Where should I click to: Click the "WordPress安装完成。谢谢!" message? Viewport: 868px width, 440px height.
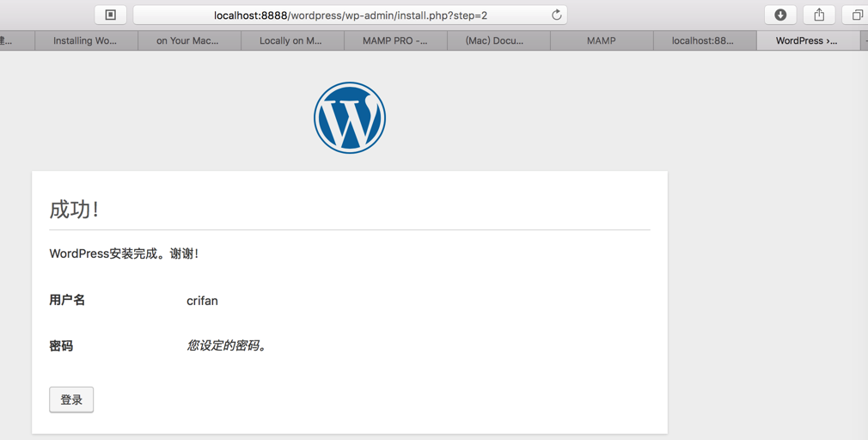(x=124, y=254)
